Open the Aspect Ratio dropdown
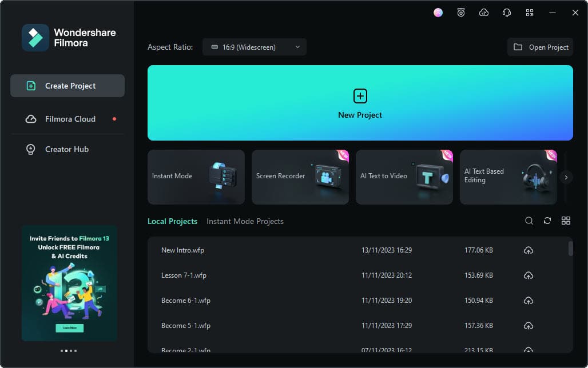This screenshot has height=368, width=588. point(255,47)
